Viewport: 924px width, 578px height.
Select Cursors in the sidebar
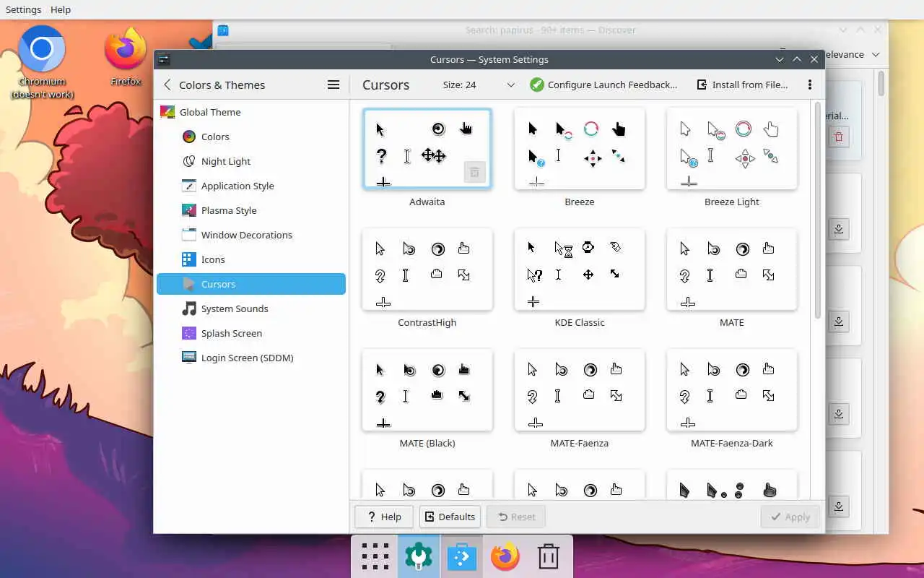point(251,284)
